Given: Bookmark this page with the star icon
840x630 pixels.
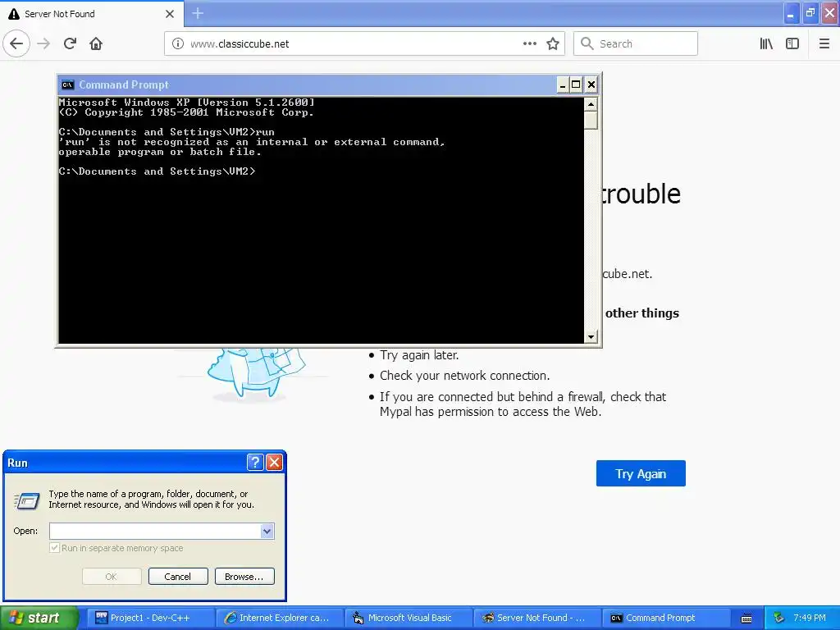Looking at the screenshot, I should tap(553, 43).
